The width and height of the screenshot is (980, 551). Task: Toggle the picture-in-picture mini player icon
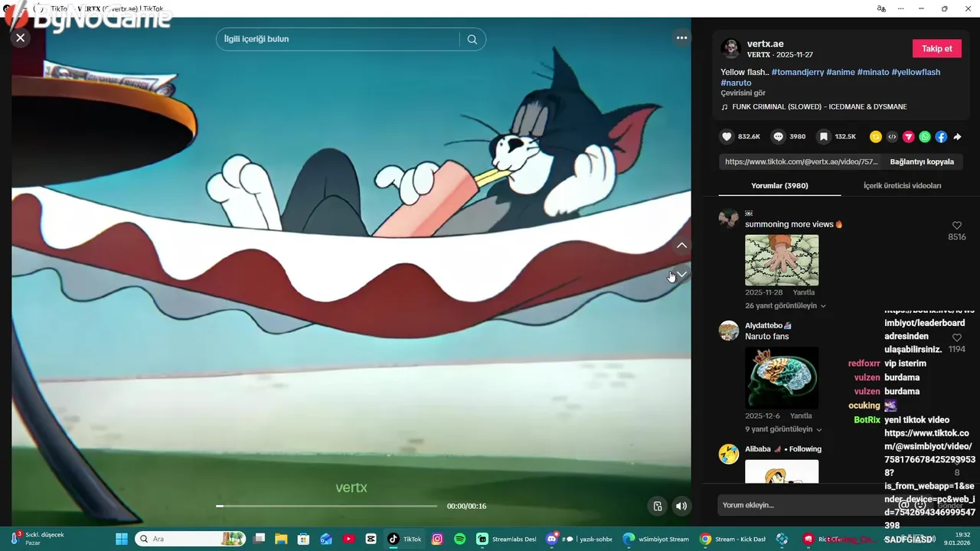click(x=657, y=506)
